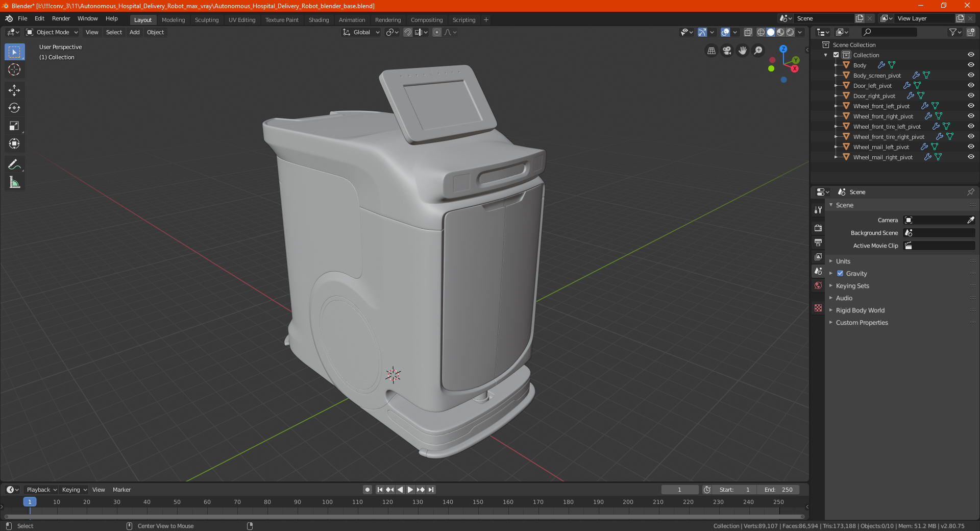Click the timeline Marker menu
Viewport: 980px width, 531px height.
click(x=121, y=490)
